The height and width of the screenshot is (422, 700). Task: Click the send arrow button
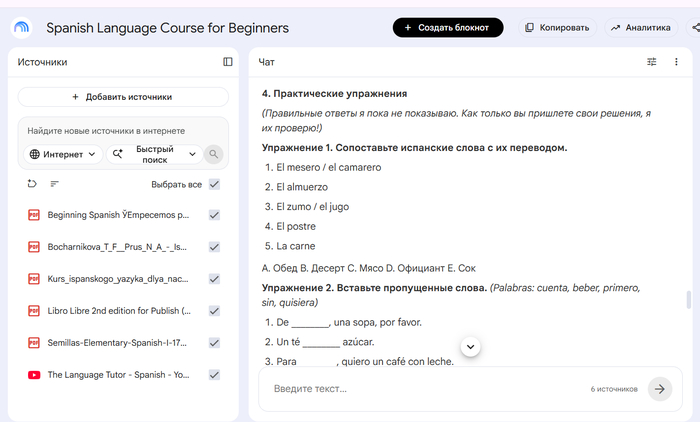[x=660, y=389]
